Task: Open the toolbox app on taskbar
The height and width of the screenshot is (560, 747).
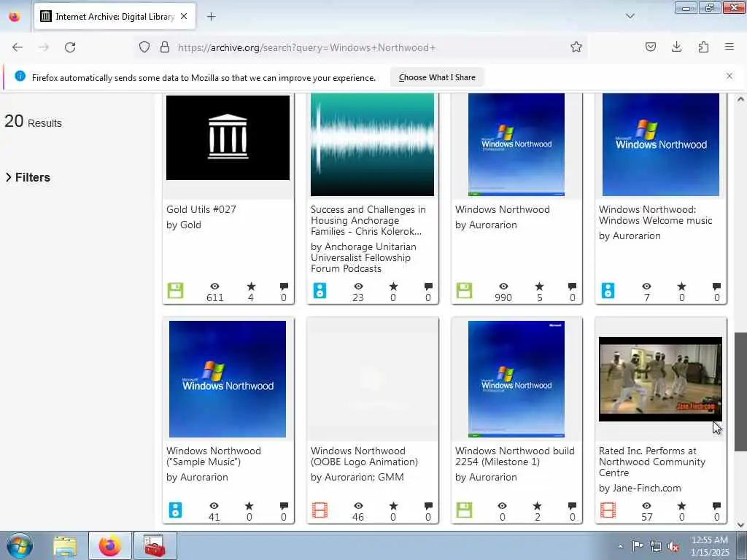Action: pyautogui.click(x=155, y=545)
